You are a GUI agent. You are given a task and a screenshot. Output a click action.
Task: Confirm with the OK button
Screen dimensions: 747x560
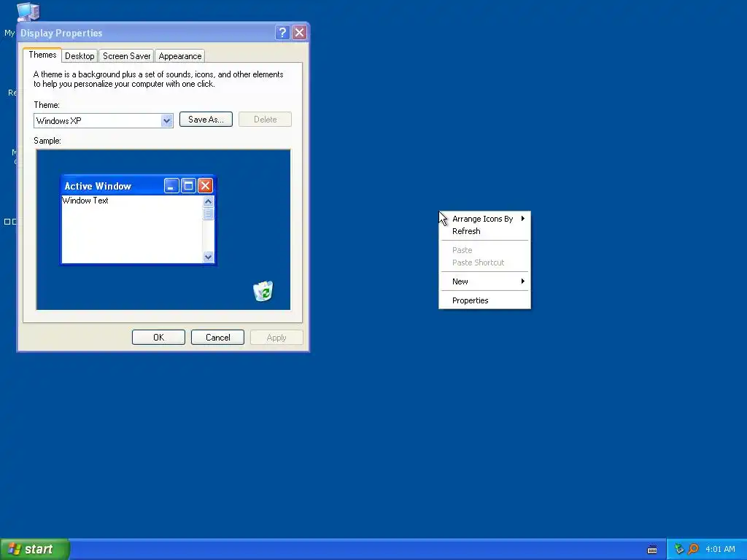158,337
